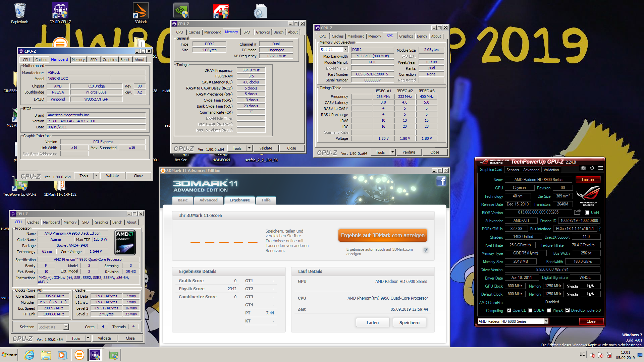Click the Laden button
Image resolution: width=644 pixels, height=362 pixels.
(372, 322)
